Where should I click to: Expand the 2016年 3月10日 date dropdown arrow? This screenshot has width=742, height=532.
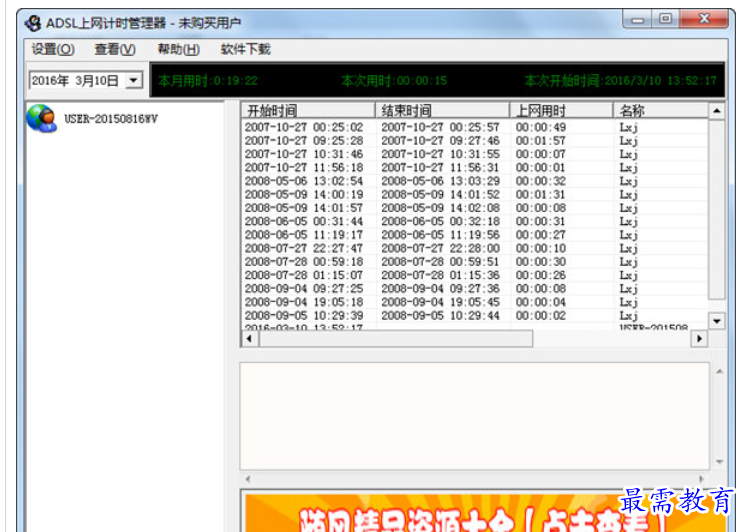pyautogui.click(x=134, y=80)
